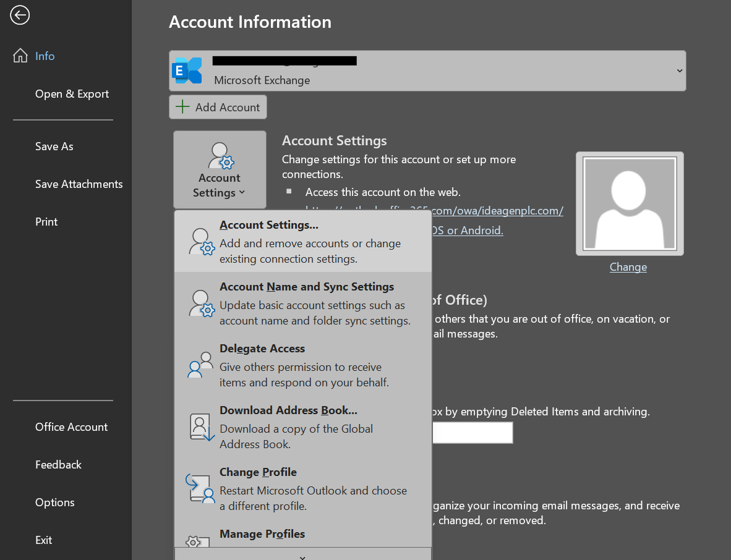Select Save Attachments in sidebar
The image size is (731, 560).
click(x=79, y=184)
